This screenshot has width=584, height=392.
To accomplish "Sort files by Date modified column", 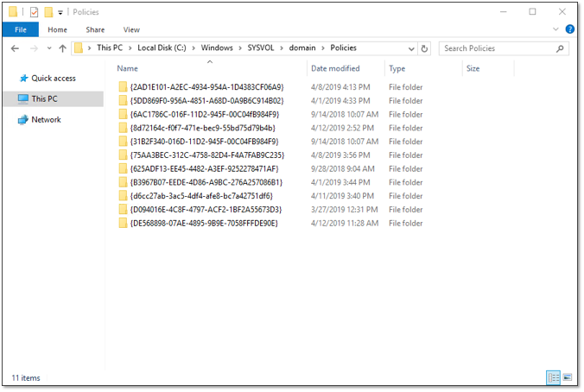I will (336, 68).
